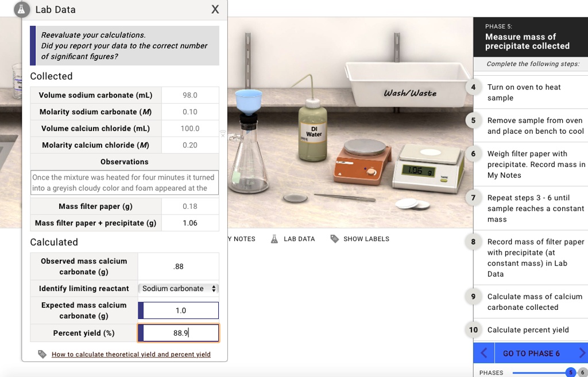Image resolution: width=588 pixels, height=377 pixels.
Task: Collapse the Lab Data panel
Action: coord(215,9)
